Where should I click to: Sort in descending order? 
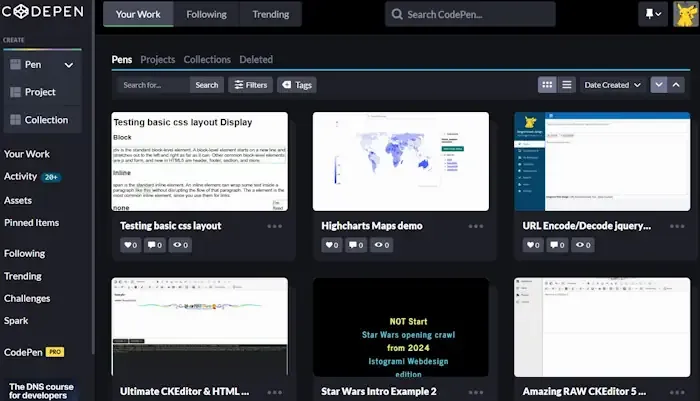(658, 85)
